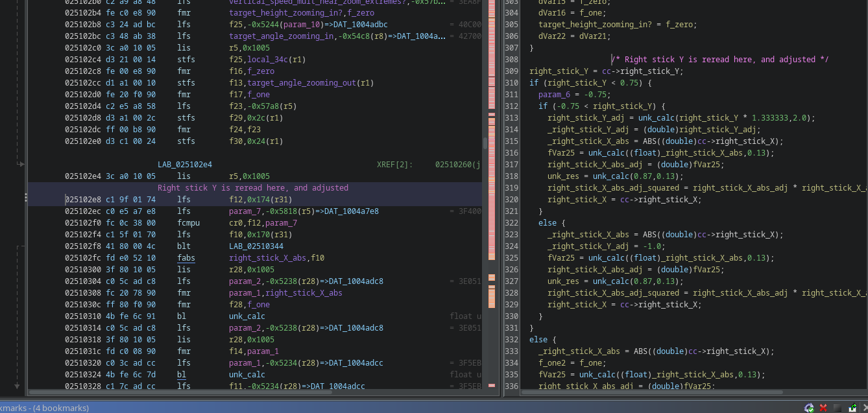Click operand right_stick_X_abs,f10
868x413 pixels.
click(x=276, y=258)
